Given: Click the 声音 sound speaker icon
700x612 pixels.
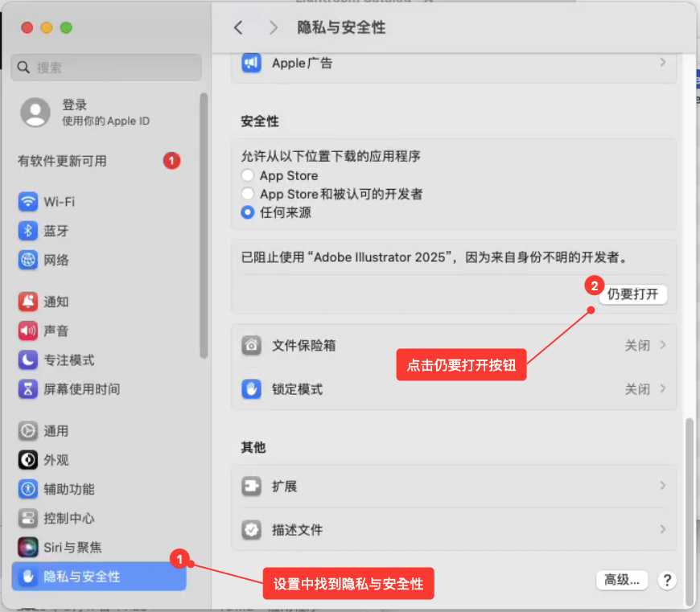Looking at the screenshot, I should (28, 331).
